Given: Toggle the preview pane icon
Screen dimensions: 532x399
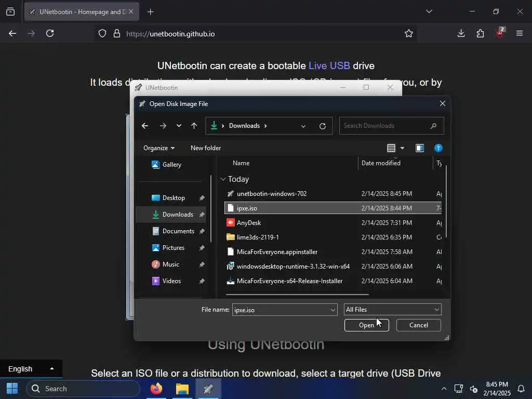Looking at the screenshot, I should click(x=420, y=148).
